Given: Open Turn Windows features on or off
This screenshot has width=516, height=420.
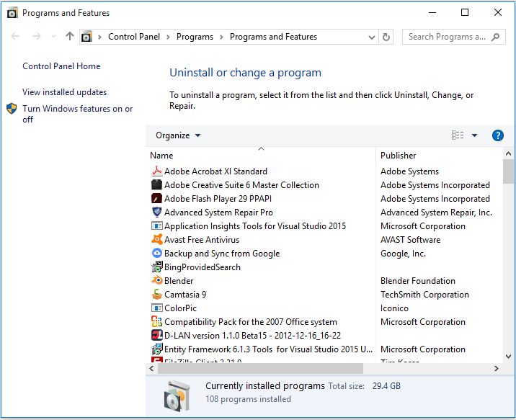Looking at the screenshot, I should pos(77,114).
